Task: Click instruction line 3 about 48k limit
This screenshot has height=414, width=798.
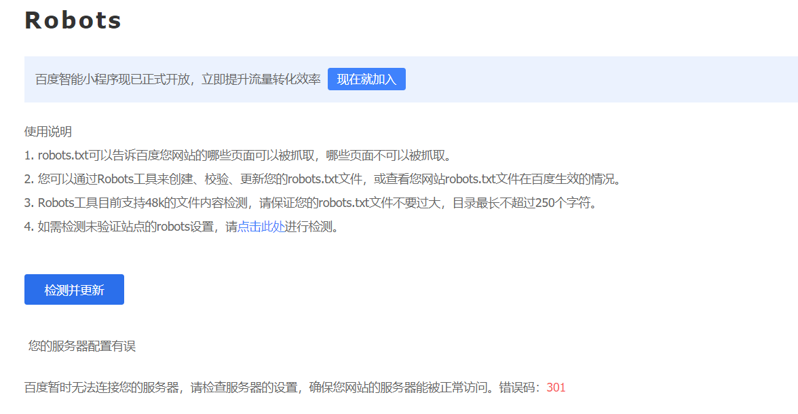Action: [x=310, y=203]
